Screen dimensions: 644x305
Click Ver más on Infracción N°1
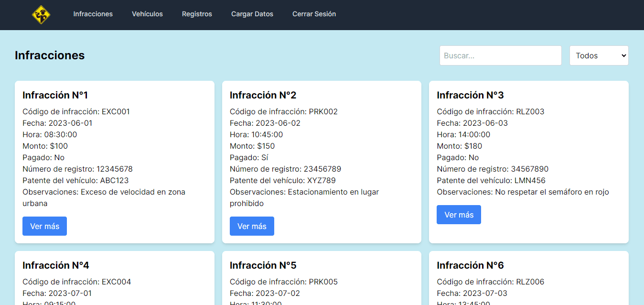click(44, 226)
